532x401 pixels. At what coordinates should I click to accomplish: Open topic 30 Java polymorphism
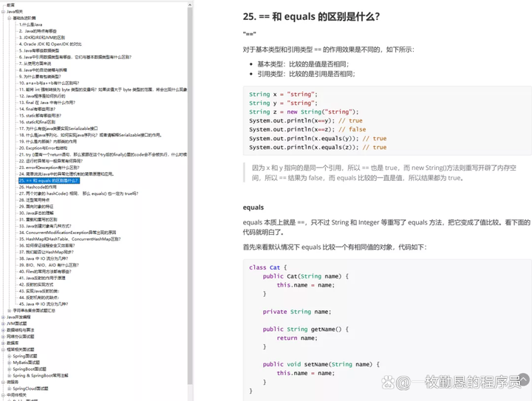36,213
